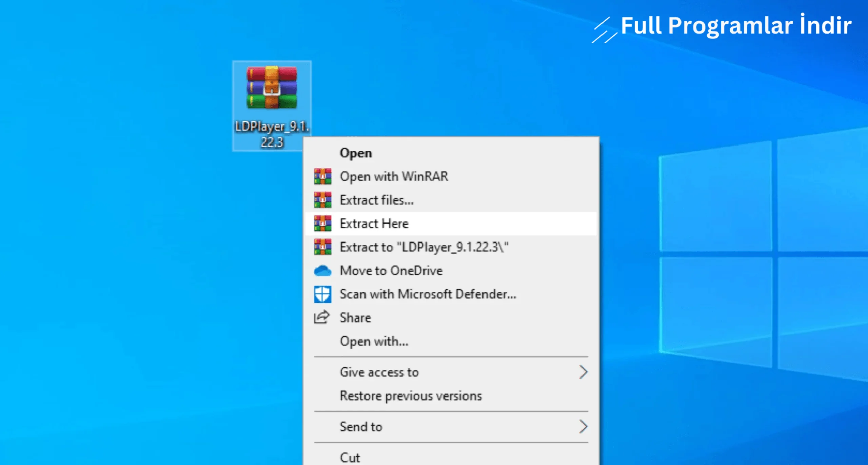
Task: Open the Give access to entry
Action: tap(451, 372)
